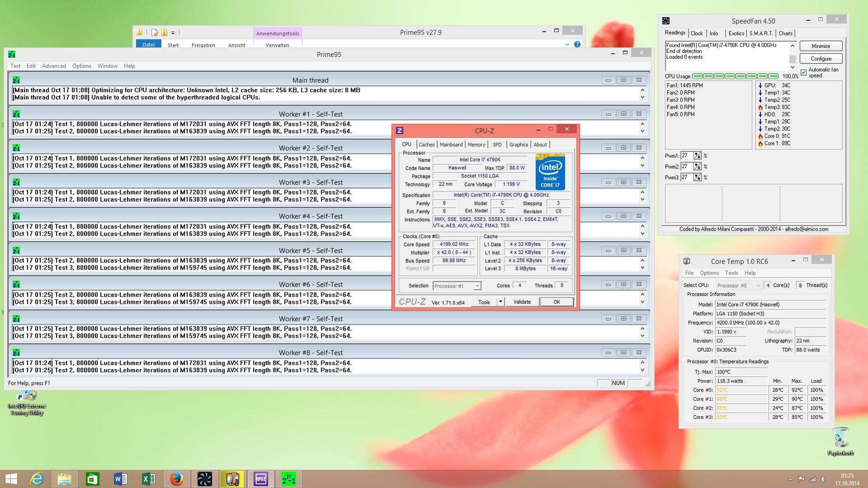Click the Validate button in CPU-Z
Image resolution: width=868 pixels, height=488 pixels.
tap(522, 302)
